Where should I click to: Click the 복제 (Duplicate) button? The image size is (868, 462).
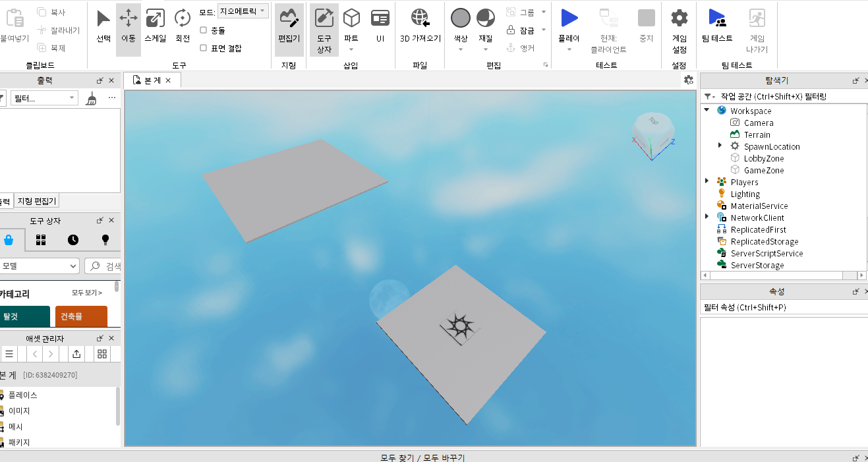click(x=52, y=47)
